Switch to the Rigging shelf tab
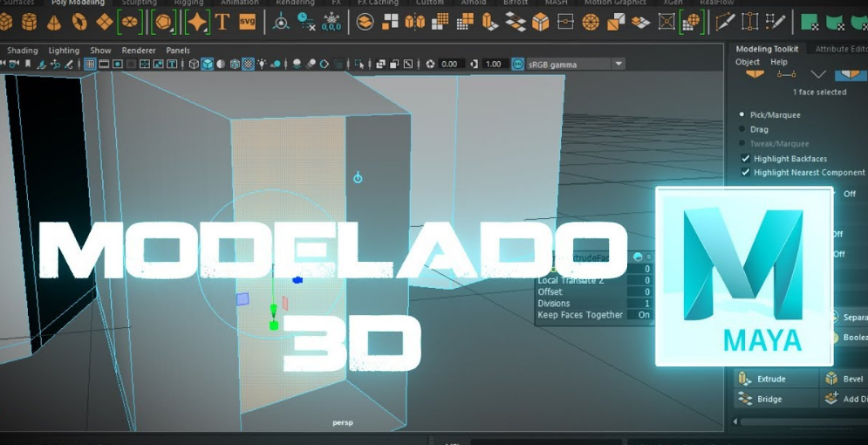Screen dimensions: 868x445 coord(188,3)
